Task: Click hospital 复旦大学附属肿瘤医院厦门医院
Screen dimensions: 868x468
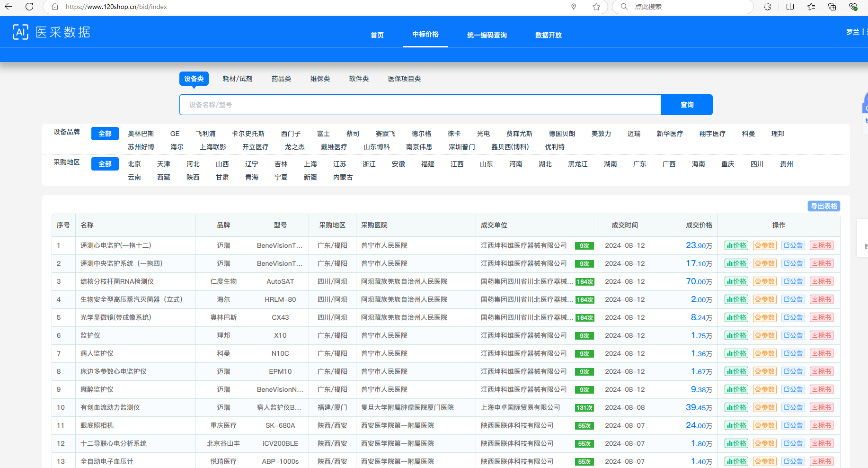Action: click(407, 407)
